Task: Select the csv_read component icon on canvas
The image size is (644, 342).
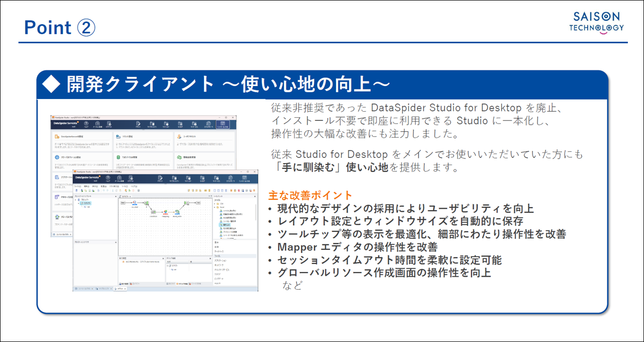Action: pos(135,202)
